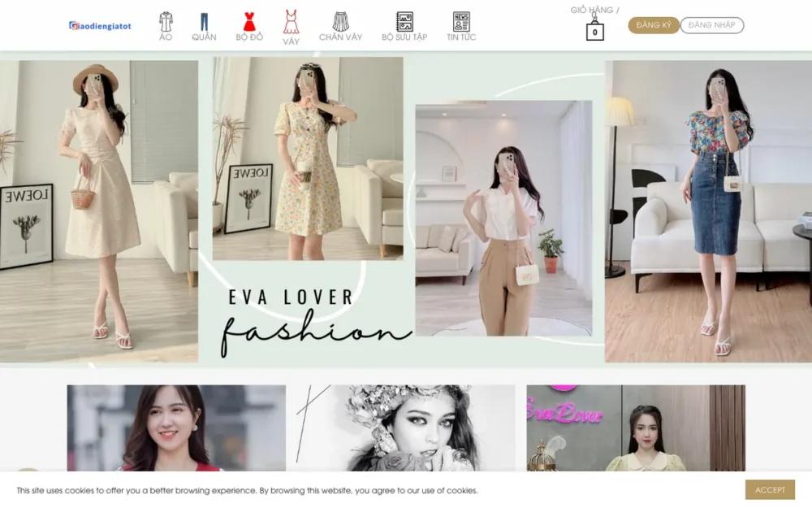
Task: Accept the cookie notice
Action: click(770, 490)
